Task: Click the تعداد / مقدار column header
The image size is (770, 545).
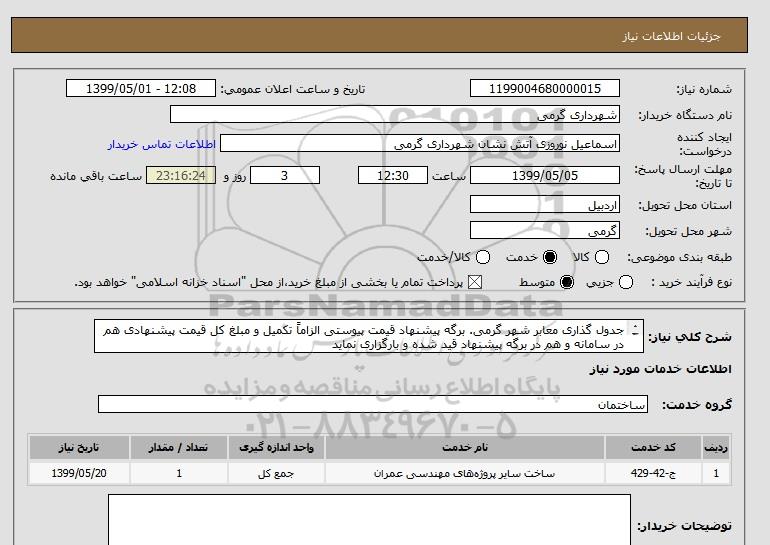Action: coord(179,447)
